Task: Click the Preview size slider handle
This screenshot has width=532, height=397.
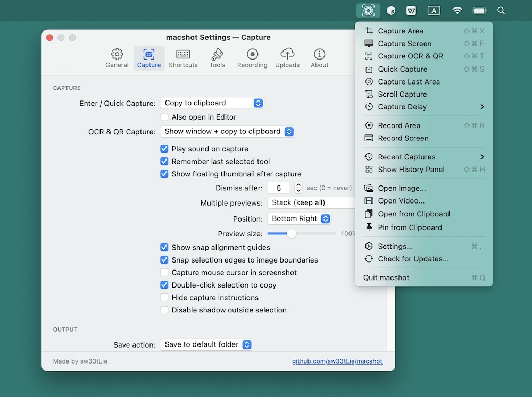Action: (291, 234)
